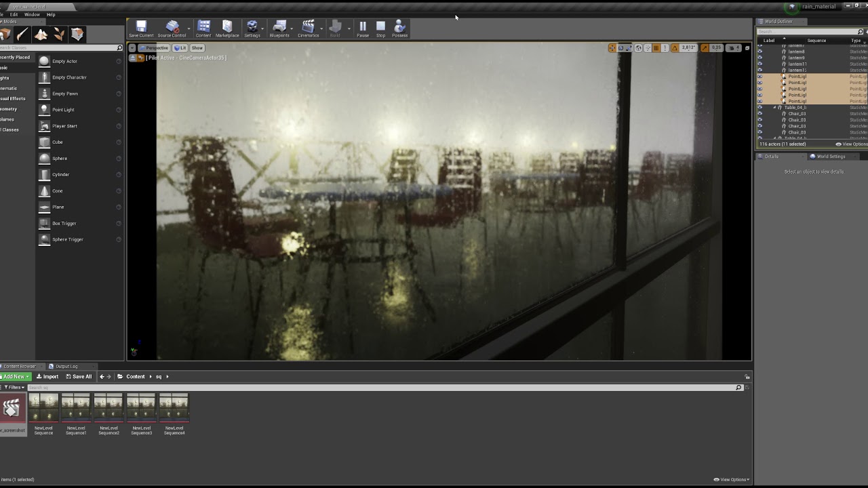
Task: Select Point Light in the placement list
Action: pyautogui.click(x=79, y=110)
